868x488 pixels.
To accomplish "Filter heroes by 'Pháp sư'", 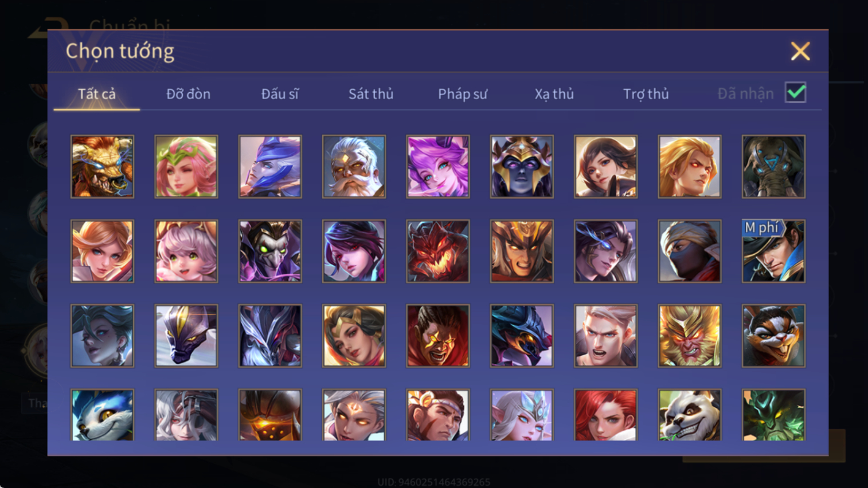I will coord(463,94).
